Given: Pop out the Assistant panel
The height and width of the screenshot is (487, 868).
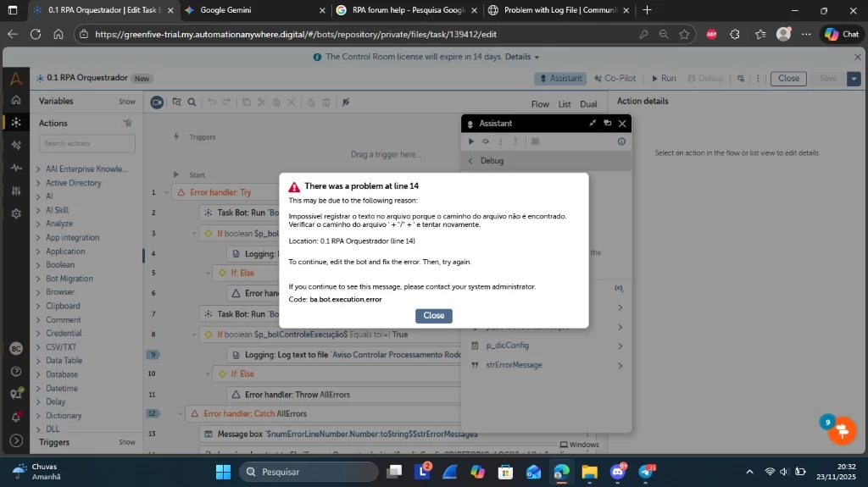Looking at the screenshot, I should (x=607, y=123).
